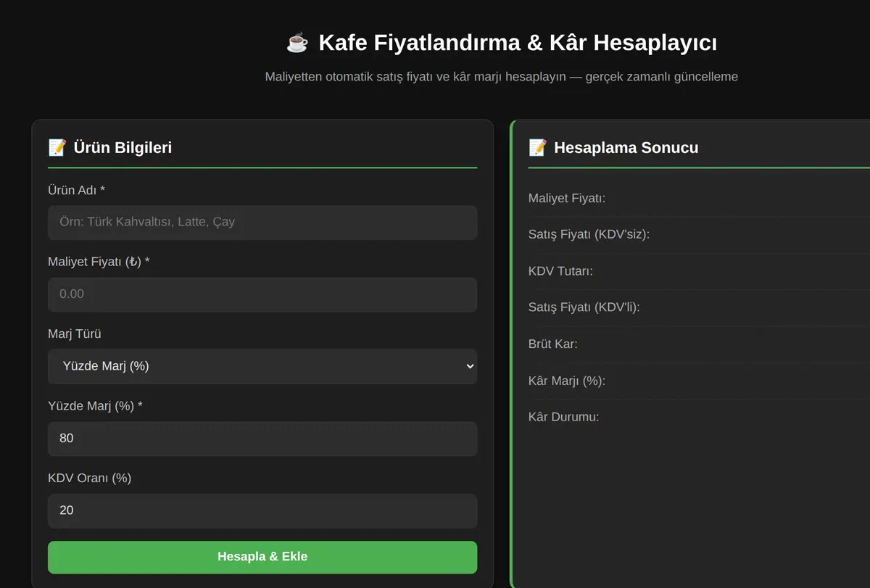This screenshot has width=870, height=588.
Task: Click the subtitle starting with Maliyetten otomatik
Action: click(502, 76)
